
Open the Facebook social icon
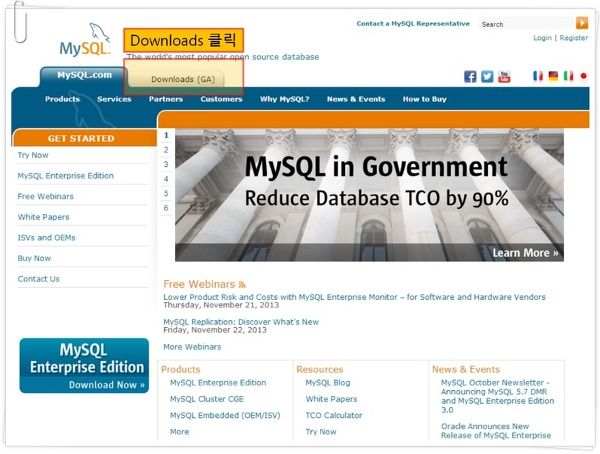click(470, 77)
